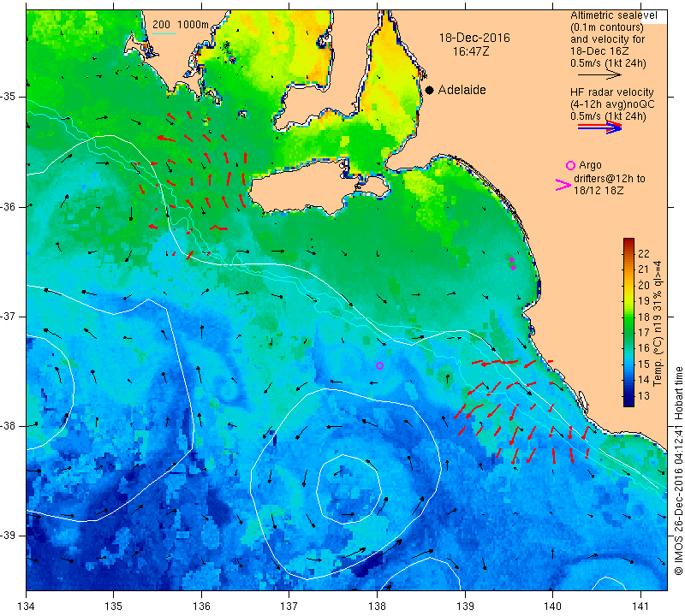This screenshot has height=616, width=685.
Task: Click the '200 1000m' depth contour label
Action: point(181,25)
